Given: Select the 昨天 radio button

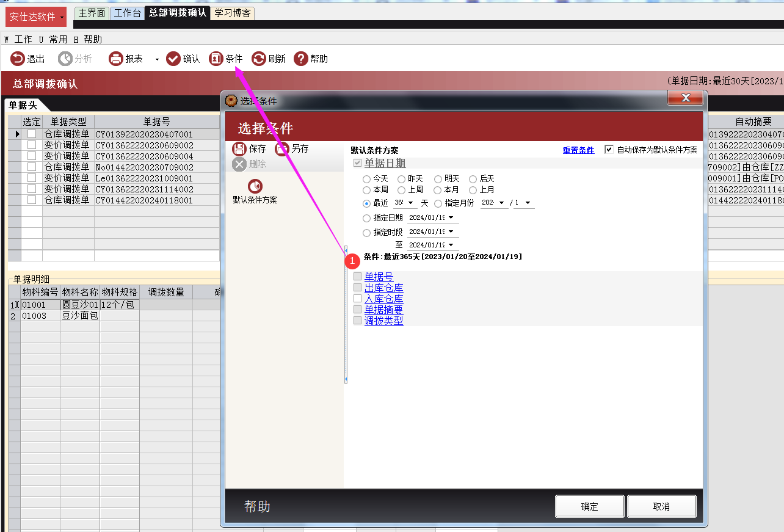Looking at the screenshot, I should 401,179.
